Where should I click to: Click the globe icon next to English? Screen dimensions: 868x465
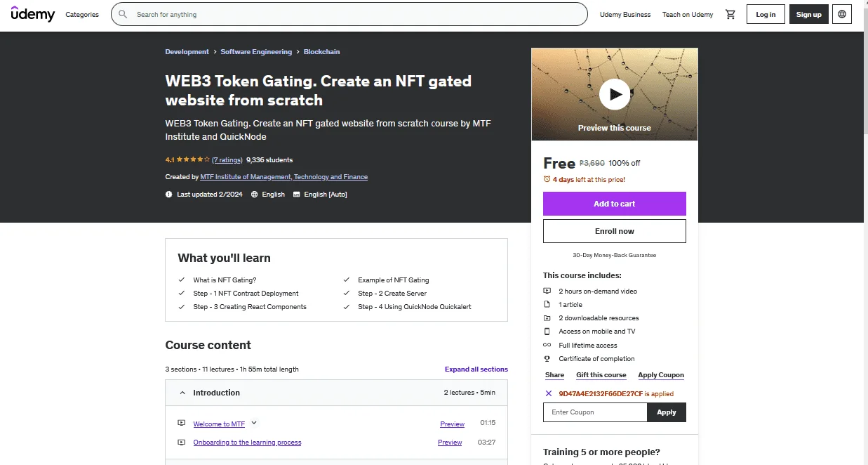tap(255, 194)
